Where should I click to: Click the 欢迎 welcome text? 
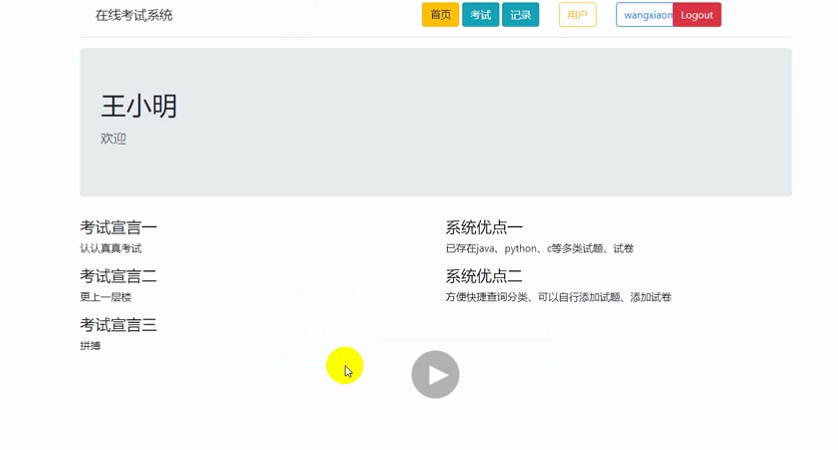(113, 139)
